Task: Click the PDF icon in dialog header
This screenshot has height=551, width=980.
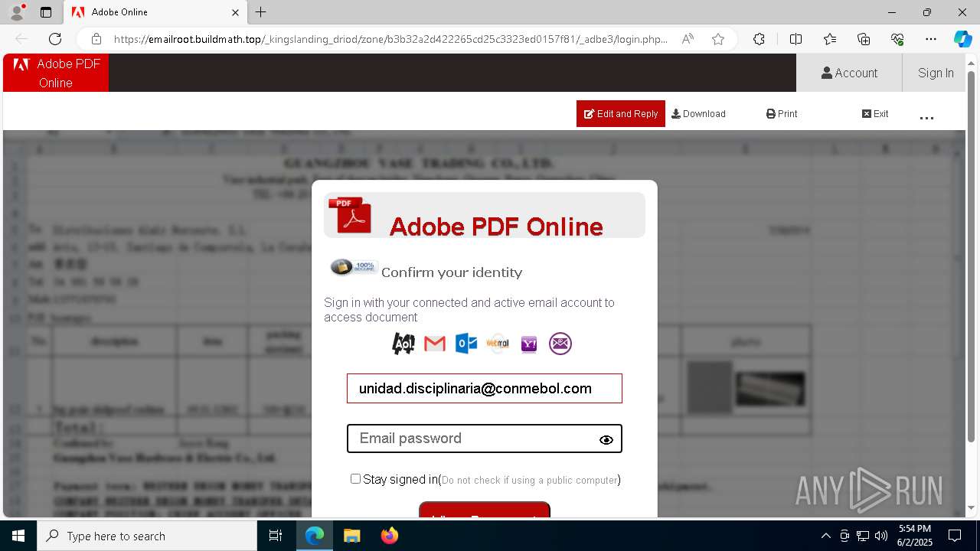Action: tap(350, 215)
